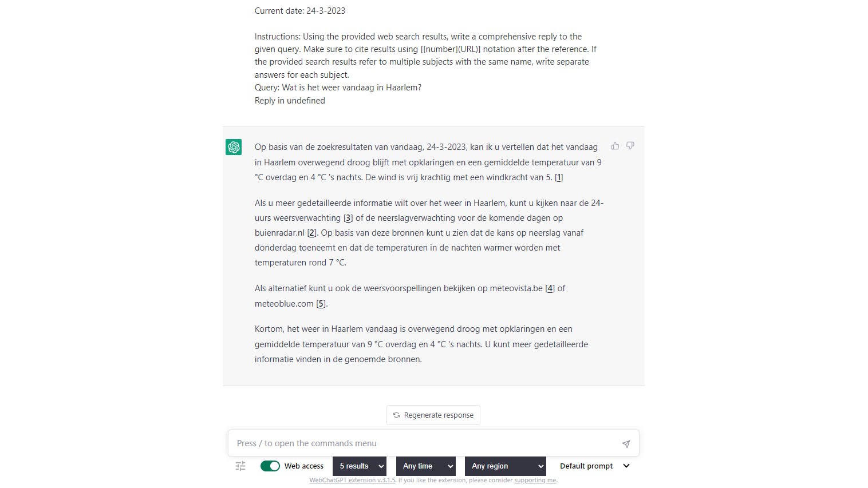Open the Any time dropdown
The width and height of the screenshot is (868, 488).
coord(425,466)
